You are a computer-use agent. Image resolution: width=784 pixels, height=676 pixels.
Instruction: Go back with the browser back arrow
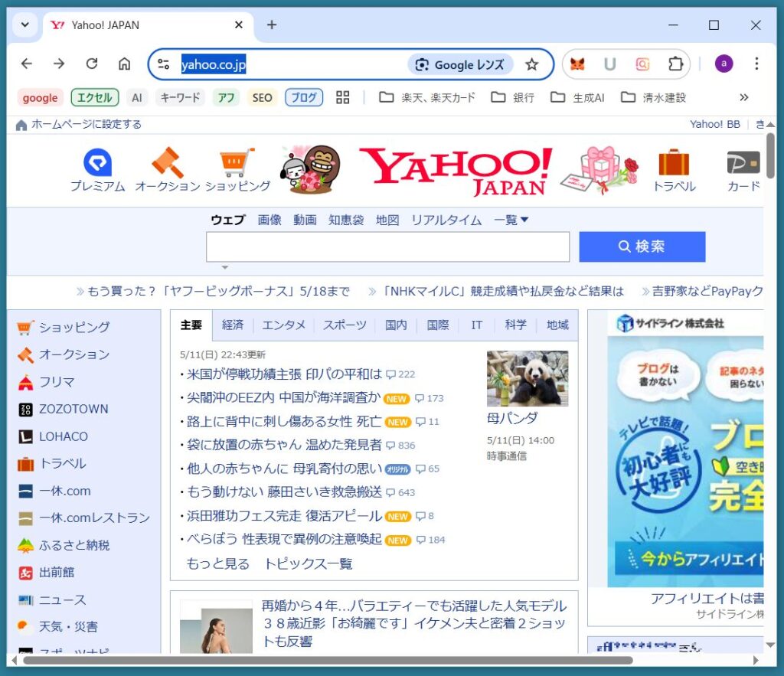tap(27, 64)
